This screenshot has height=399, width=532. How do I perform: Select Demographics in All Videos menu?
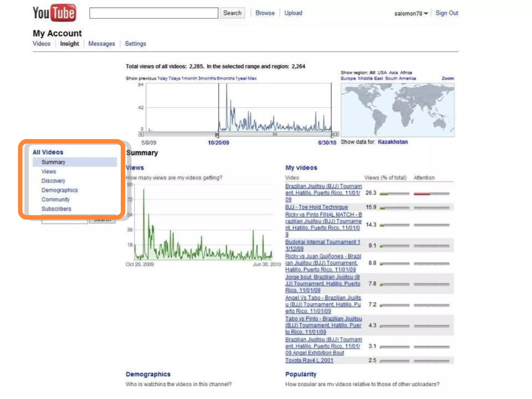pyautogui.click(x=59, y=190)
